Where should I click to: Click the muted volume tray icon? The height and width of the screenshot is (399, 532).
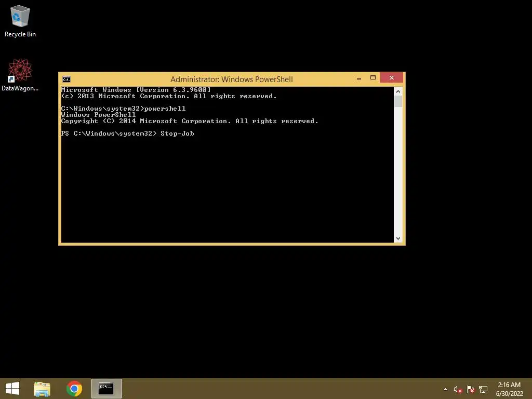458,389
